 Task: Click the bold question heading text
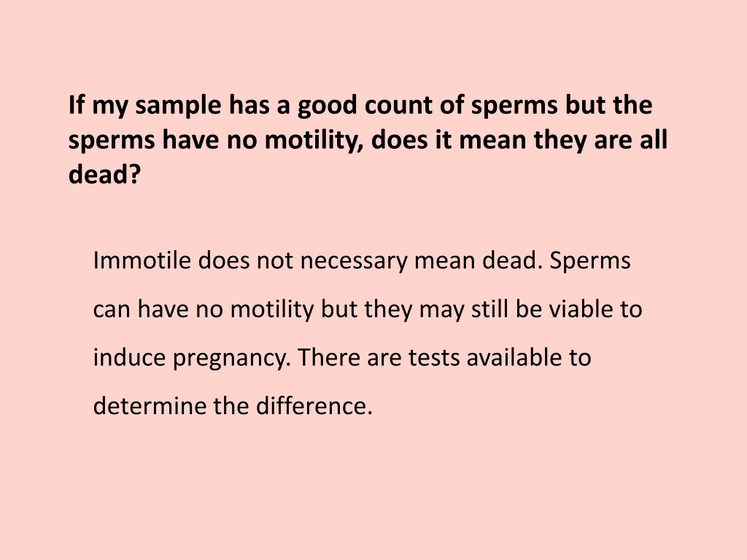coord(368,139)
